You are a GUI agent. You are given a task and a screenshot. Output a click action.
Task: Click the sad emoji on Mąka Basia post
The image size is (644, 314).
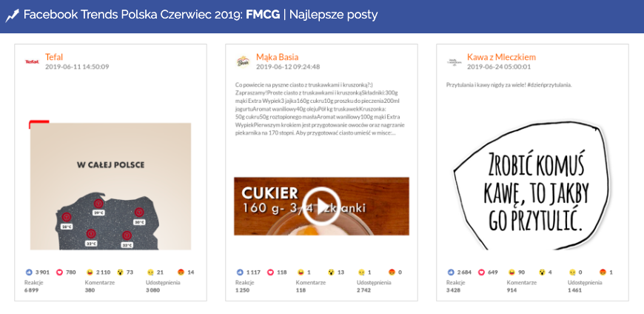pos(361,273)
